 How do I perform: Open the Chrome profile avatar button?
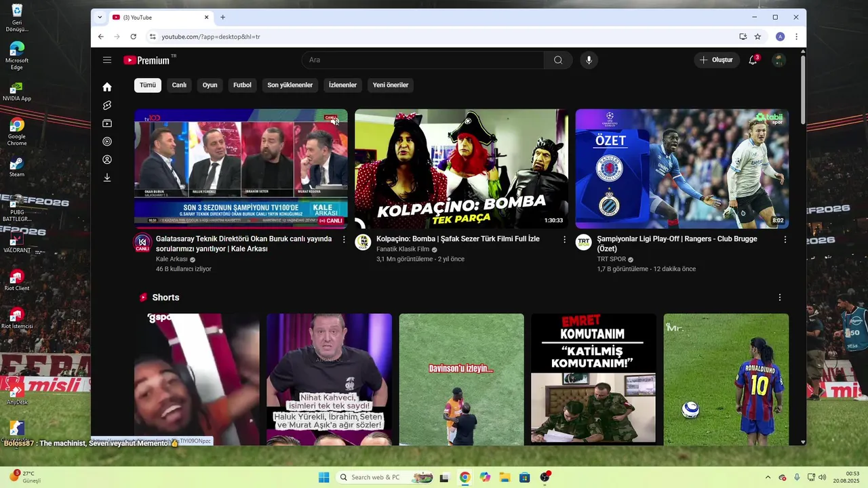click(781, 37)
